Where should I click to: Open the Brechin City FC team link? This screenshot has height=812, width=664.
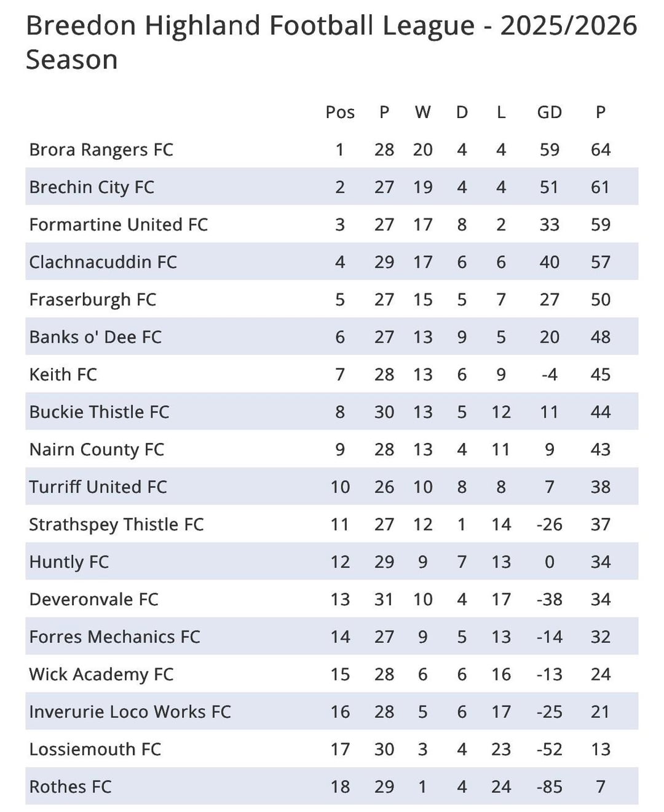(92, 188)
